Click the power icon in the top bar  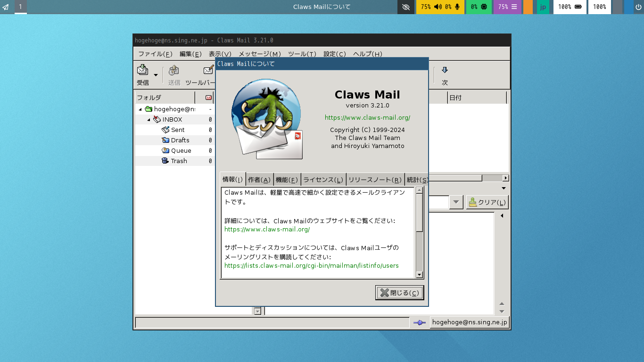pos(638,7)
